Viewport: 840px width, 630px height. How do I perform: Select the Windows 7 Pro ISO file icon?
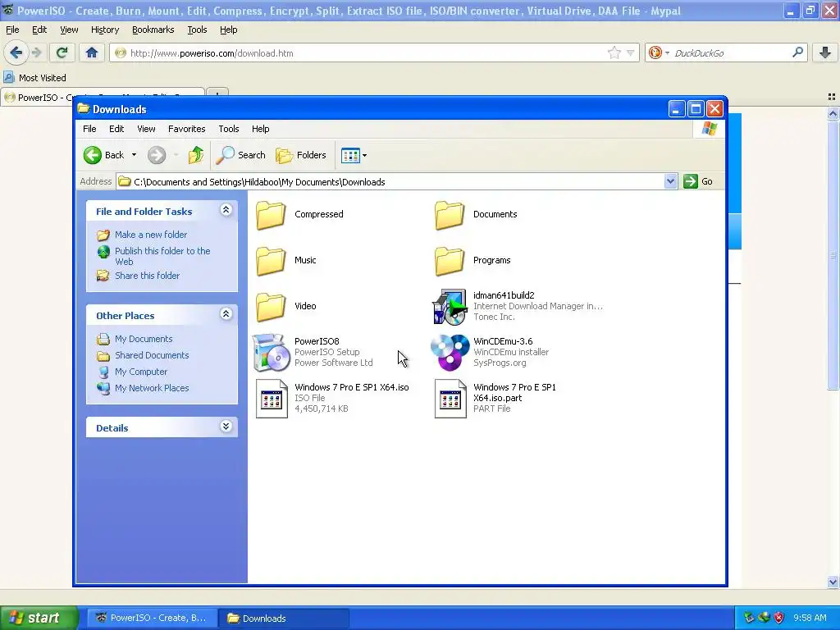point(272,399)
